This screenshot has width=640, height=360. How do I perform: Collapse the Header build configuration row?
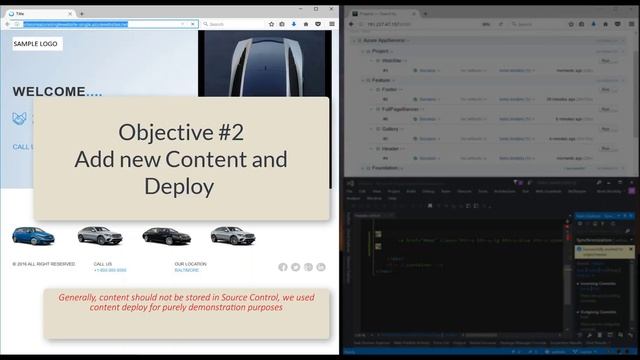[x=372, y=149]
